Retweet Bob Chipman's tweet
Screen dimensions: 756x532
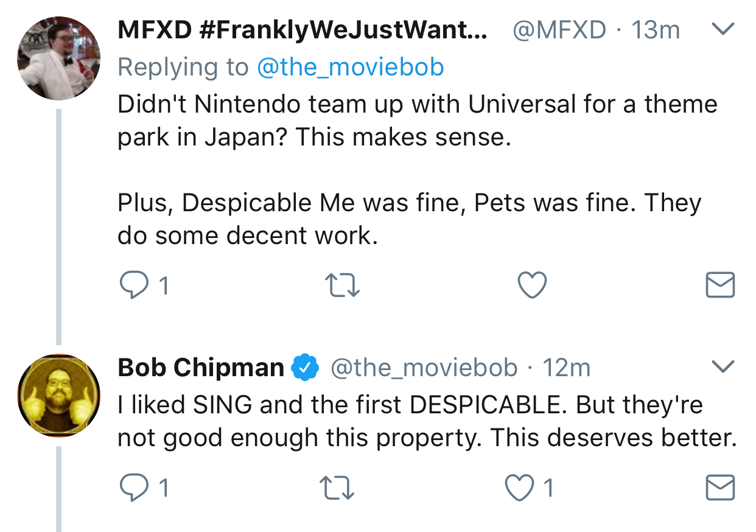click(337, 487)
